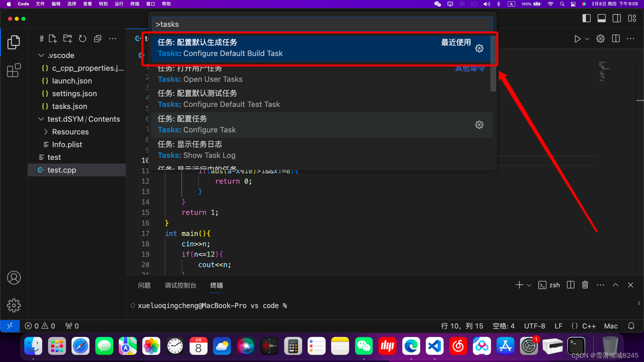Open the Extensions view in activity bar
This screenshot has height=362, width=644.
pos(14,70)
